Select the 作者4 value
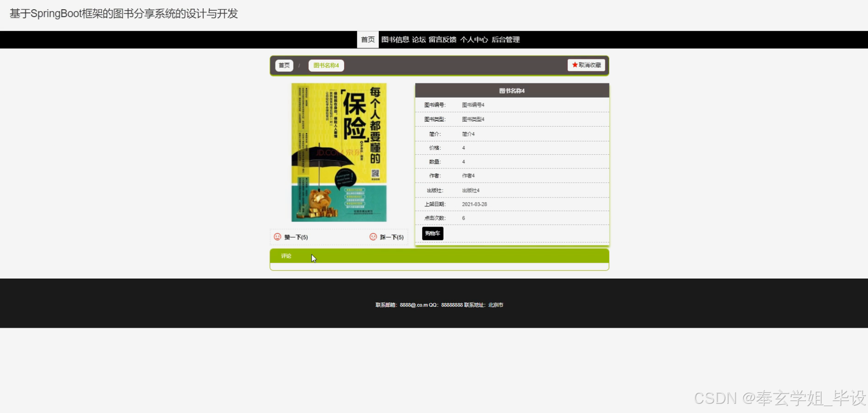This screenshot has height=413, width=868. [x=468, y=175]
